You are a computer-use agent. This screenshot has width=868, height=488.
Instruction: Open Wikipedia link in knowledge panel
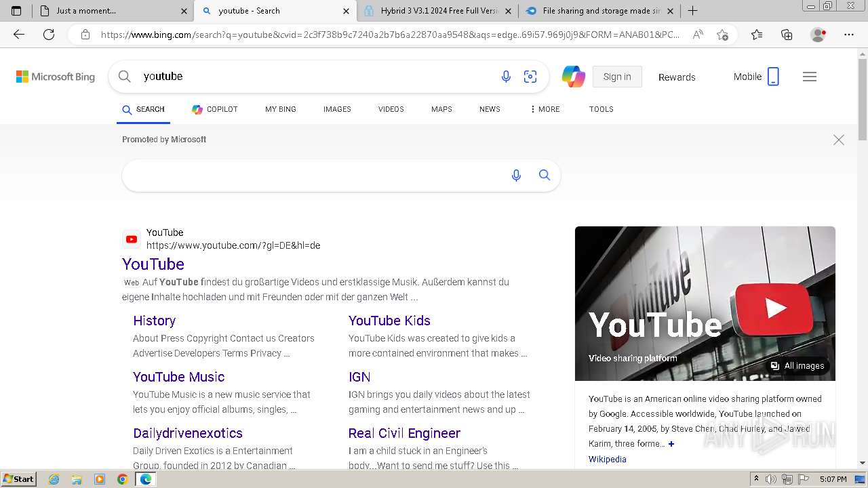click(608, 459)
